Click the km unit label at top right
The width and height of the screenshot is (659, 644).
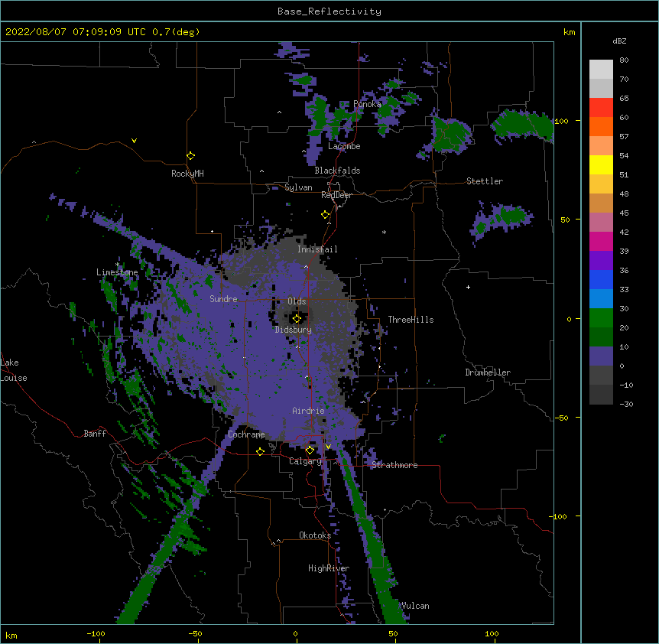click(569, 32)
